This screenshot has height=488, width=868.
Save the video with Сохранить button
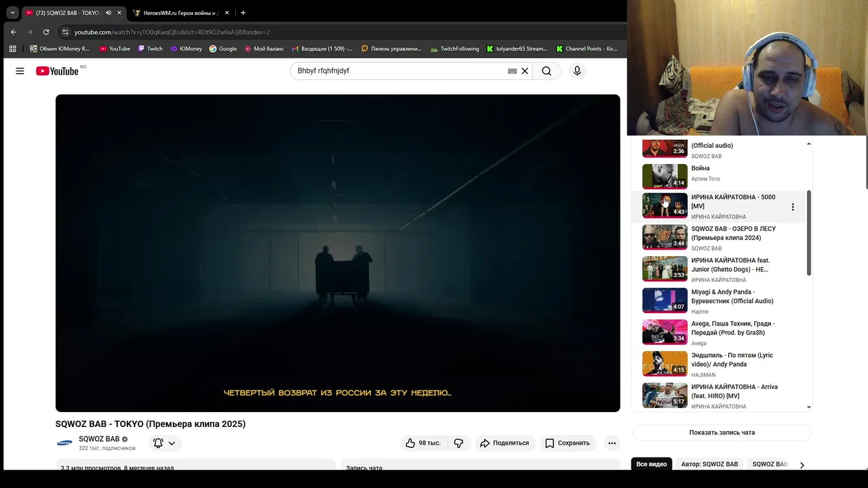pyautogui.click(x=568, y=443)
